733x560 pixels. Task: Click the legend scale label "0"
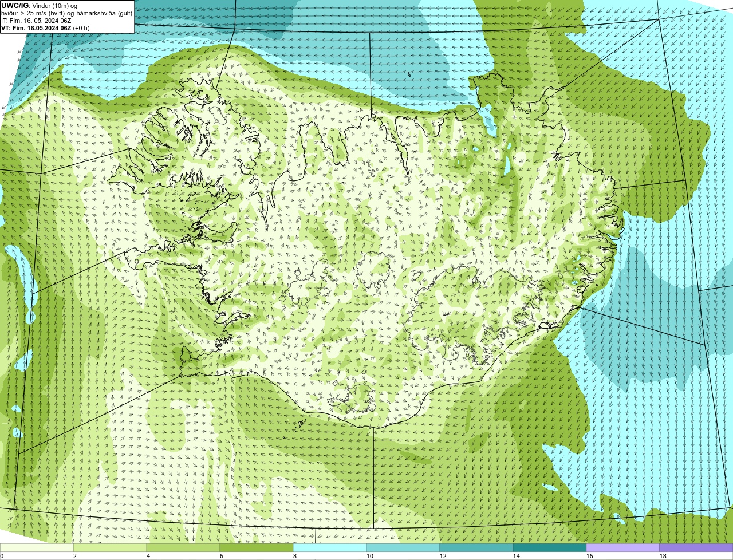(x=2, y=556)
